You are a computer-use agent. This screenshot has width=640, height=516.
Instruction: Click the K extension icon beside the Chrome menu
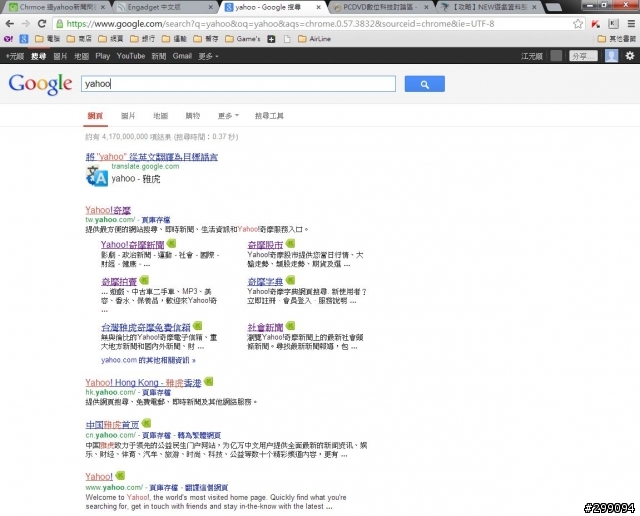click(x=613, y=24)
